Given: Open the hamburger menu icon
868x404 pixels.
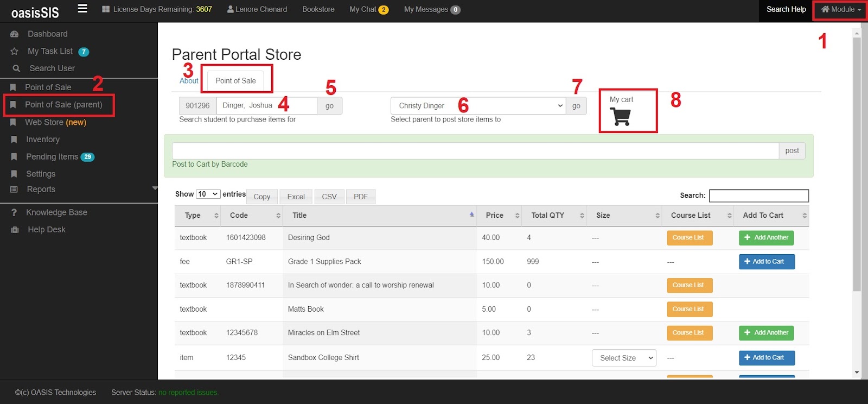Looking at the screenshot, I should coord(82,8).
